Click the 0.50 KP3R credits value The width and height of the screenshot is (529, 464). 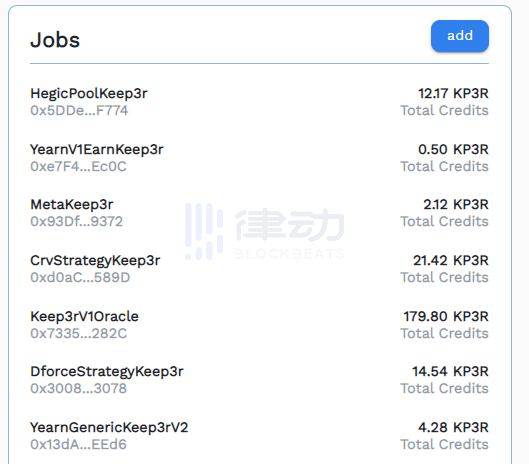(x=453, y=149)
